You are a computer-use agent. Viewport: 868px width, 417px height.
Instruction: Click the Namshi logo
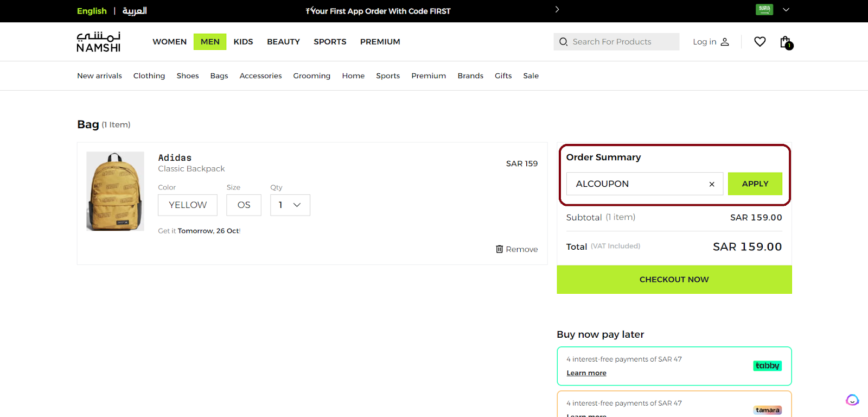99,42
